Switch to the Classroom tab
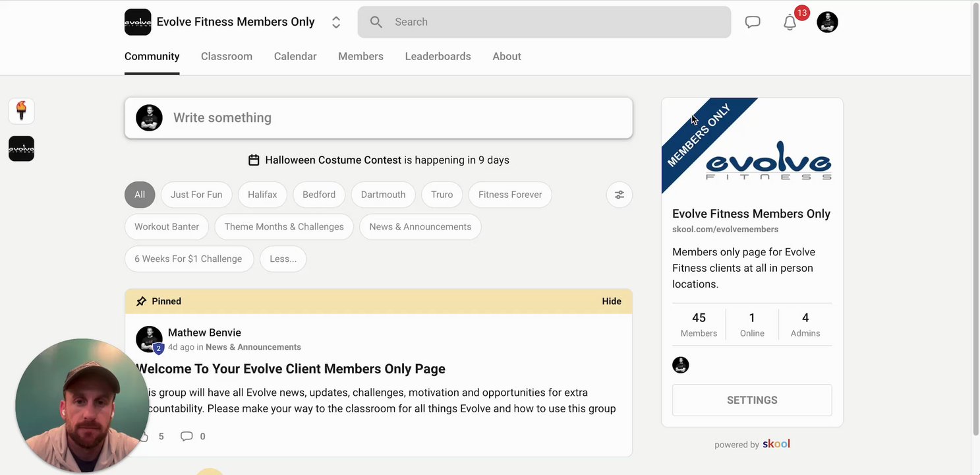 click(227, 56)
